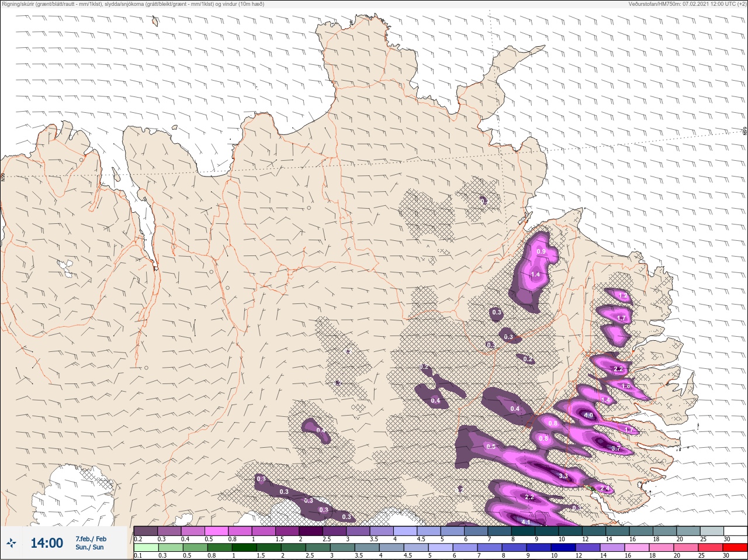This screenshot has width=748, height=560.
Task: Select the bright red swatch labeled 30 in lower legend
Action: tap(735, 548)
